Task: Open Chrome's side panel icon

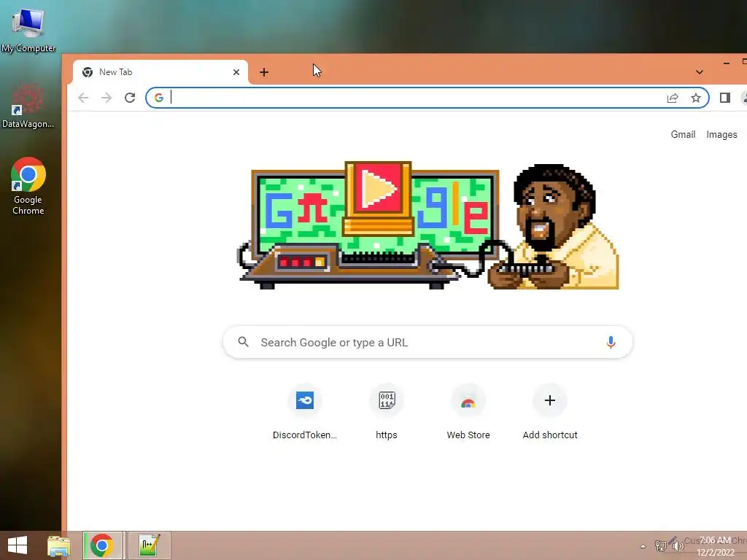Action: pyautogui.click(x=724, y=98)
